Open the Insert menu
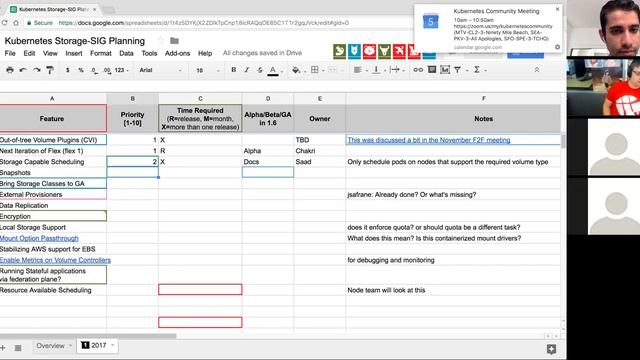The image size is (640, 360). coord(73,53)
